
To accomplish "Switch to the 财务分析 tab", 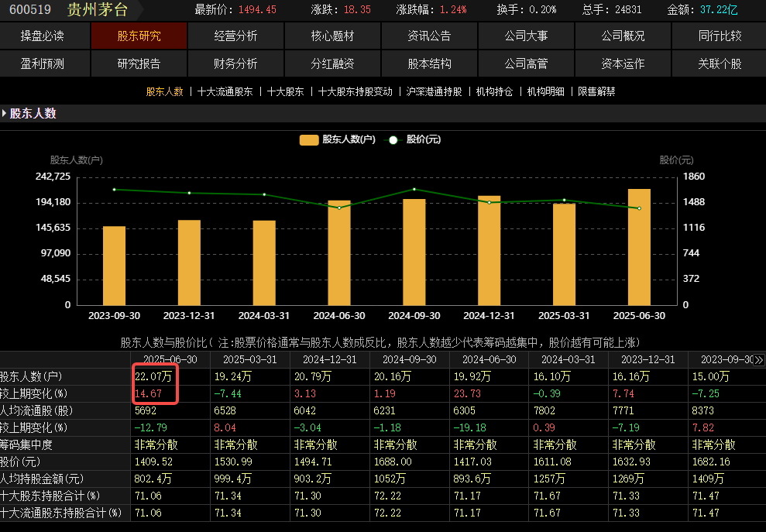I will (235, 63).
